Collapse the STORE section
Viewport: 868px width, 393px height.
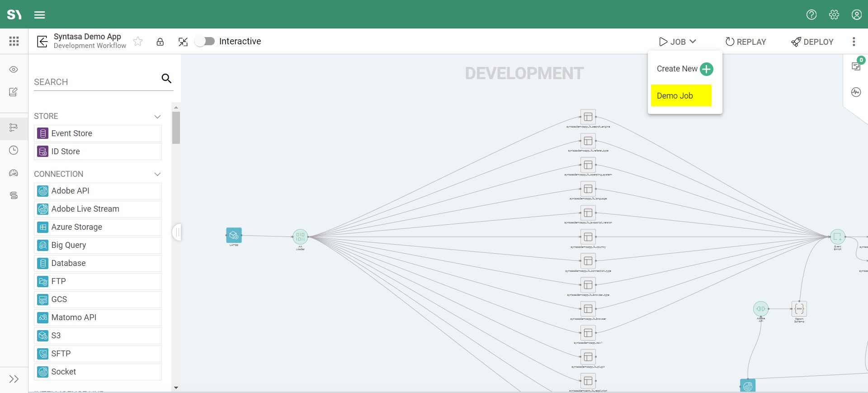(x=157, y=117)
